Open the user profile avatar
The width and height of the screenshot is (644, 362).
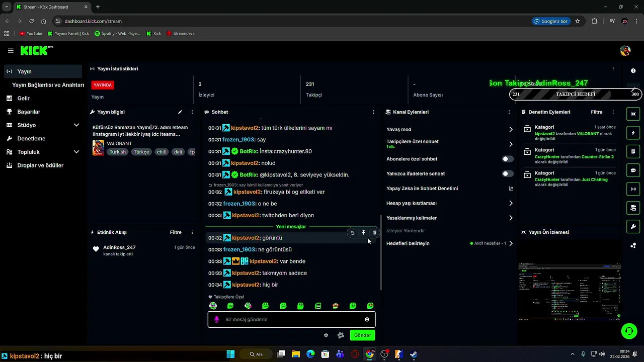(x=625, y=51)
